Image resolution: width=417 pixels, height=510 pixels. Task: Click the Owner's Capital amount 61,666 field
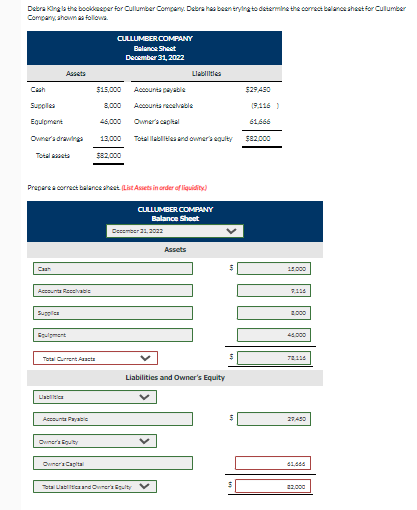point(273,463)
